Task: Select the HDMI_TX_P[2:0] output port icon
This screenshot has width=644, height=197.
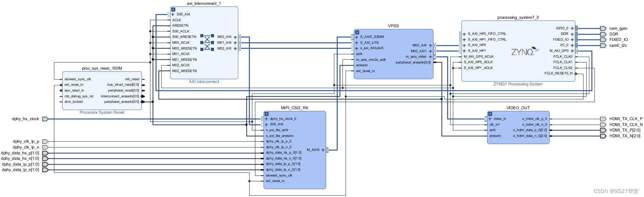Action: tap(603, 130)
